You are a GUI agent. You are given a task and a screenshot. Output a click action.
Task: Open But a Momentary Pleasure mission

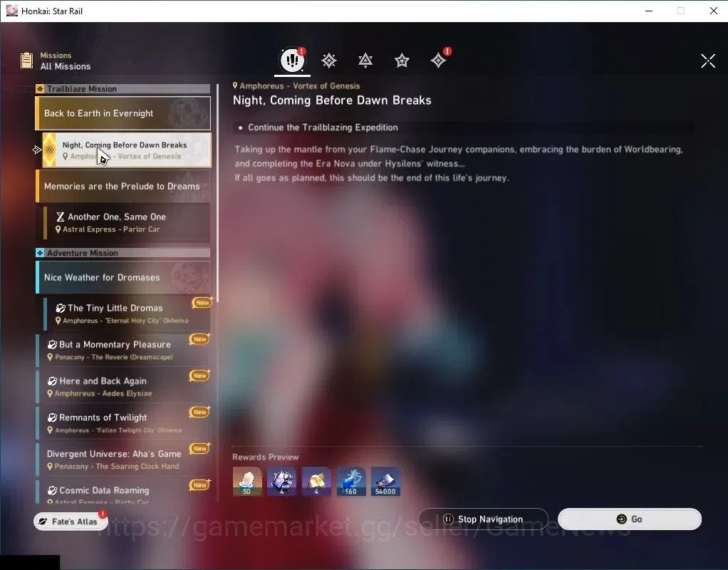[x=123, y=351]
